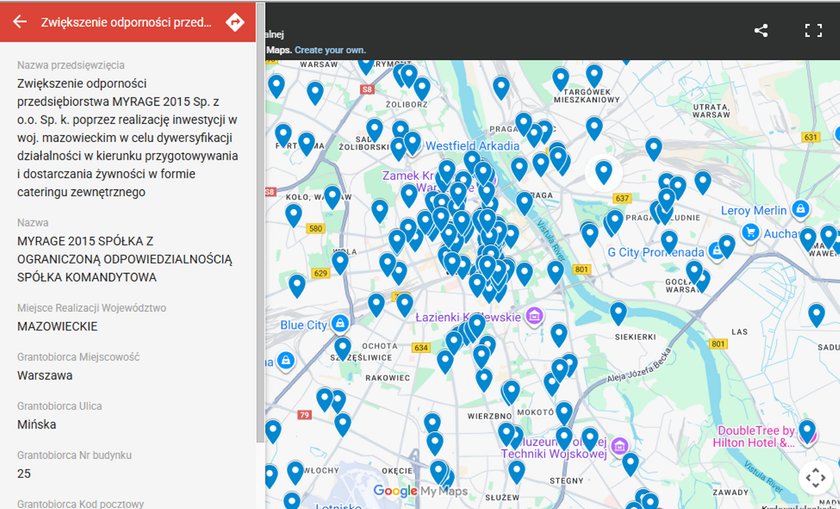Click the Muzeum Techniki Wojskowej icon
The height and width of the screenshot is (509, 840).
click(x=619, y=444)
